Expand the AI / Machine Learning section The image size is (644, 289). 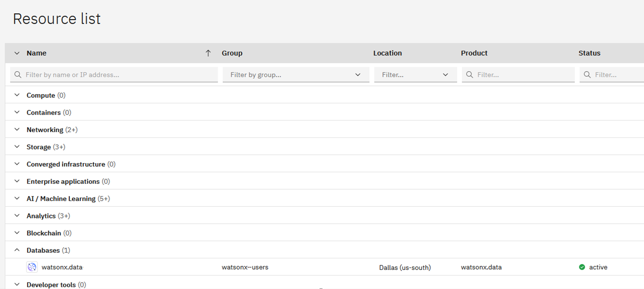[x=17, y=198]
